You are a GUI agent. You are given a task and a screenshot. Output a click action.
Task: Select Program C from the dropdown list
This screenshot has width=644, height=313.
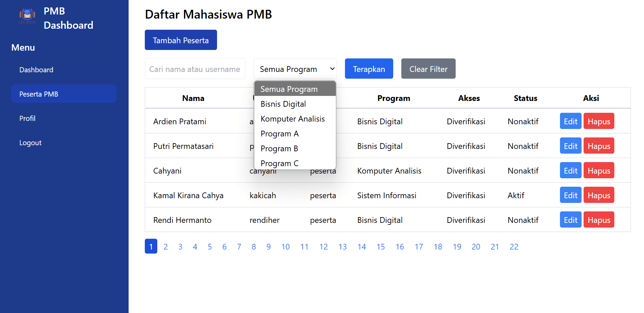[279, 163]
